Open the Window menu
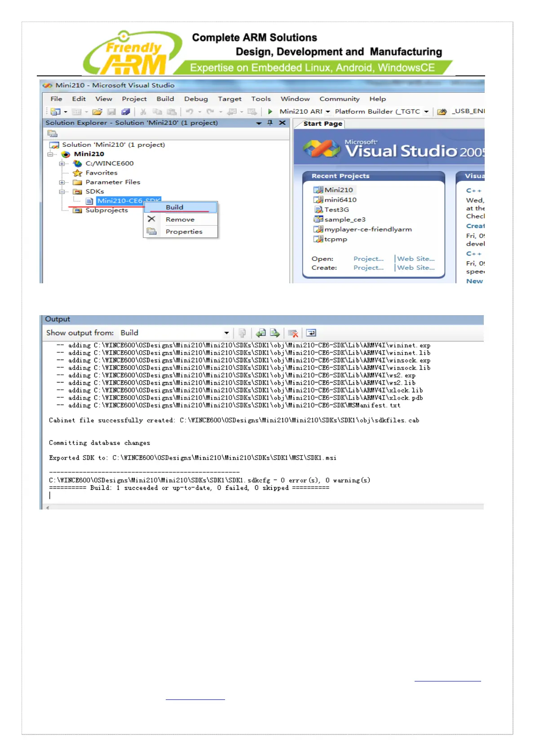 point(295,99)
